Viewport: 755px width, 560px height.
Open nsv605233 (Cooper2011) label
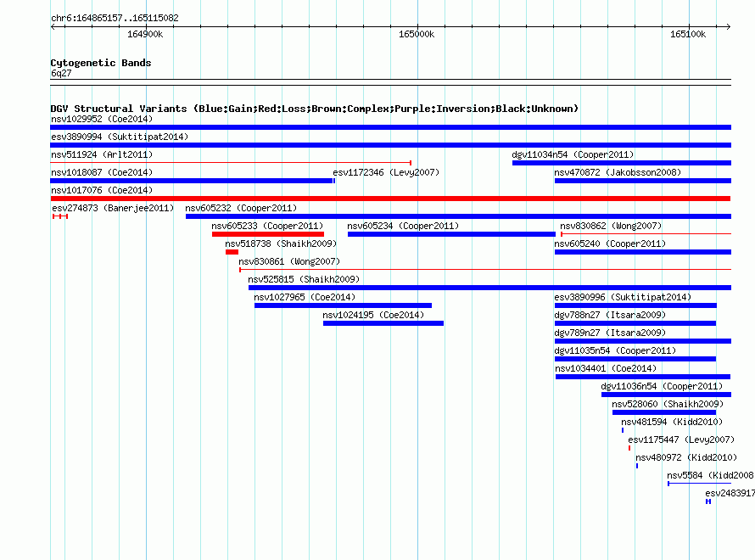click(267, 226)
